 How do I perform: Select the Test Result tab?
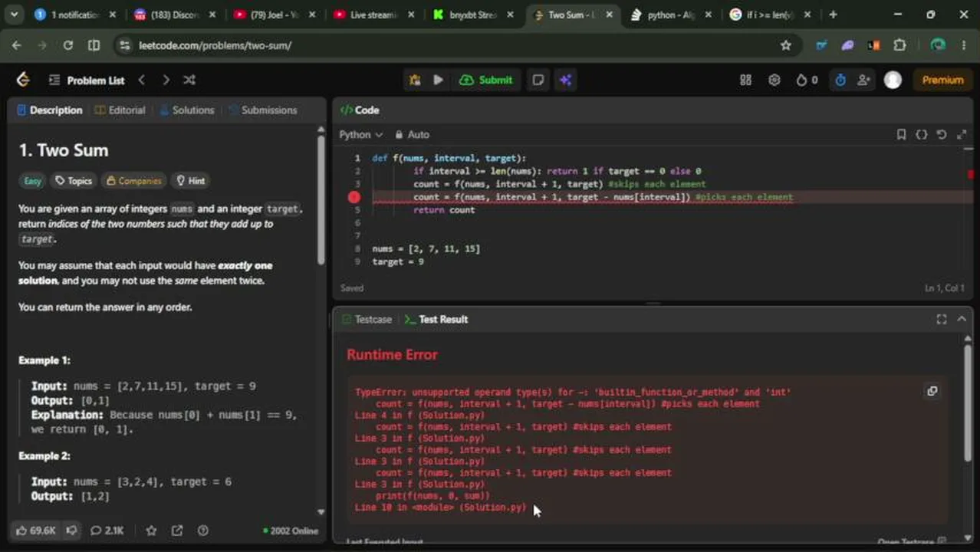click(436, 319)
